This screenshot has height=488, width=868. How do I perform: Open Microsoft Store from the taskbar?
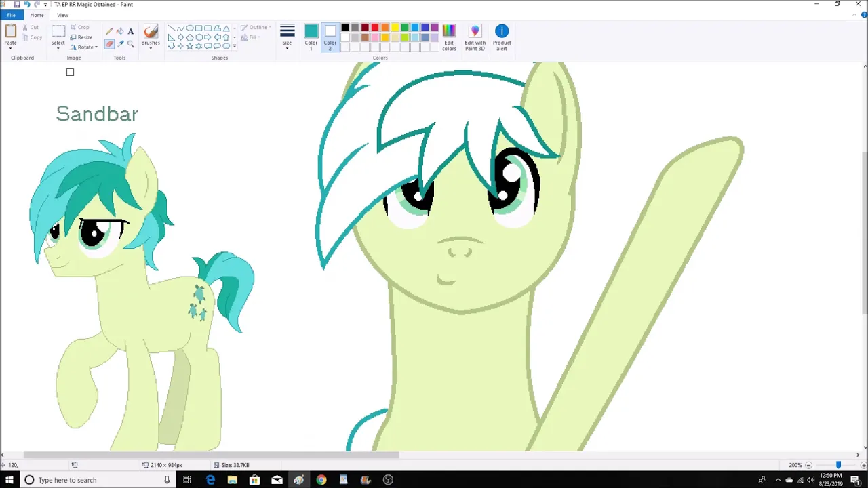[x=255, y=480]
